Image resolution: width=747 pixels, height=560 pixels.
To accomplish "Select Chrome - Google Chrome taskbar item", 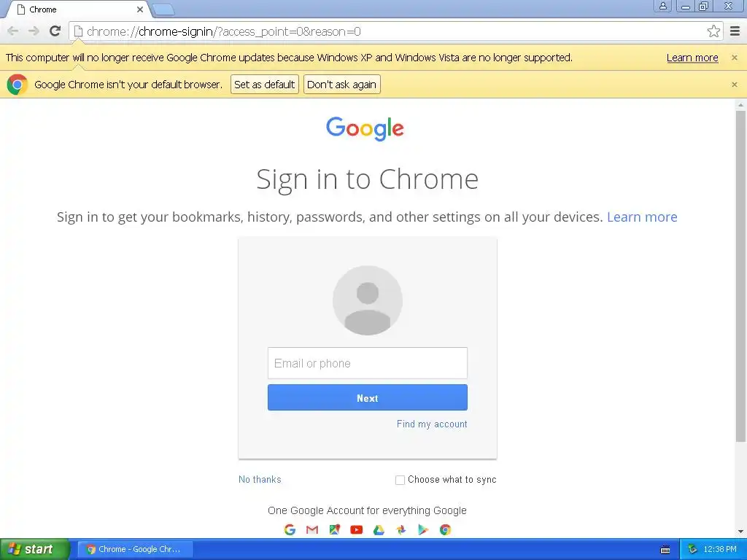I will 135,549.
